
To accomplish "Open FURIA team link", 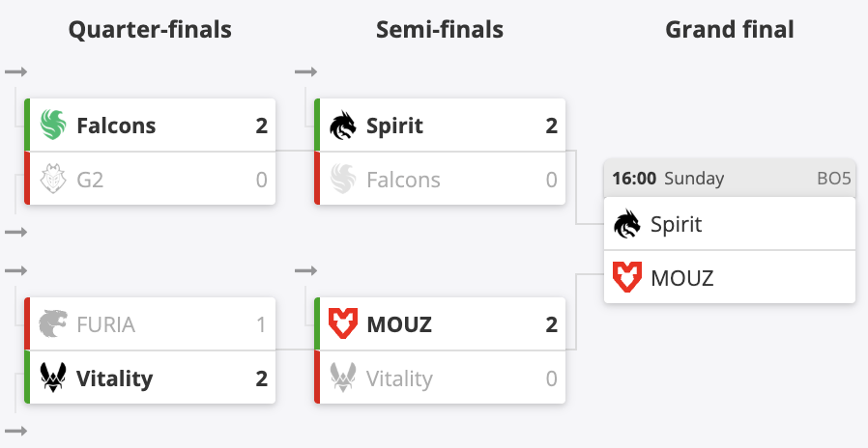I will (x=105, y=324).
